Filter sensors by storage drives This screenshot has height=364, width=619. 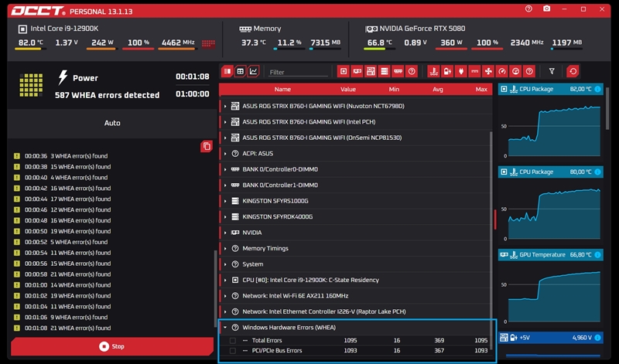pos(384,71)
